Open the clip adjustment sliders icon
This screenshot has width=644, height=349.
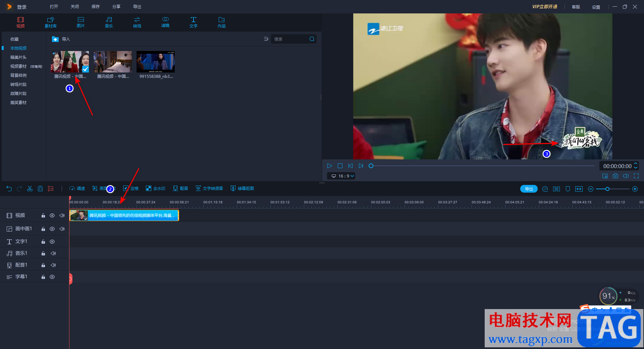coord(51,189)
